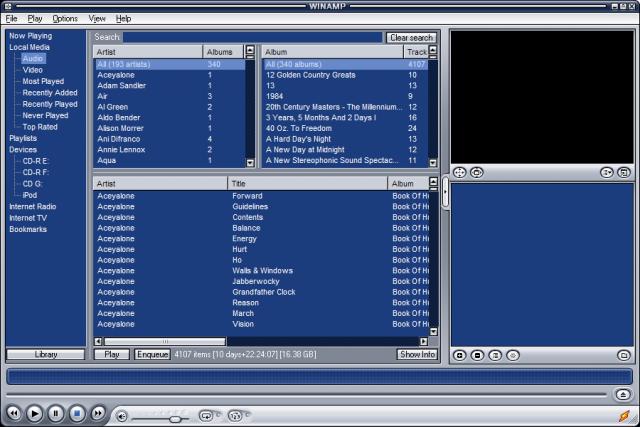
Task: Select Audio under Local Media
Action: point(33,59)
